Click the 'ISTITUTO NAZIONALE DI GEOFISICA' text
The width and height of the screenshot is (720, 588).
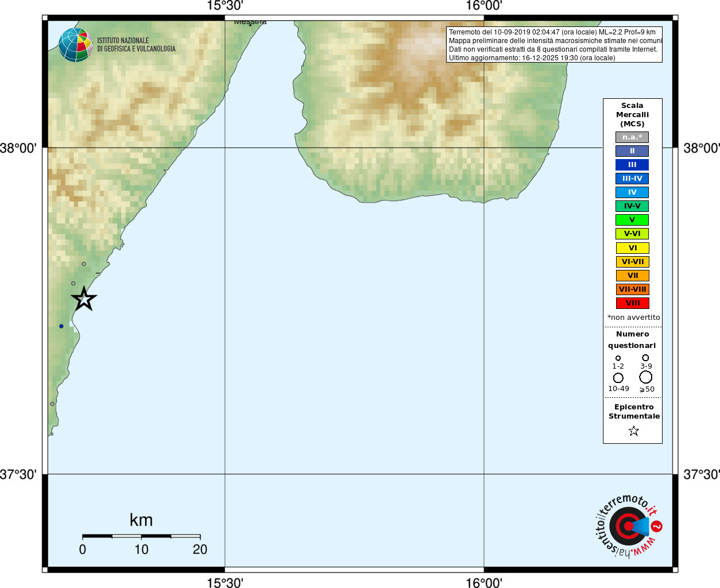(136, 45)
